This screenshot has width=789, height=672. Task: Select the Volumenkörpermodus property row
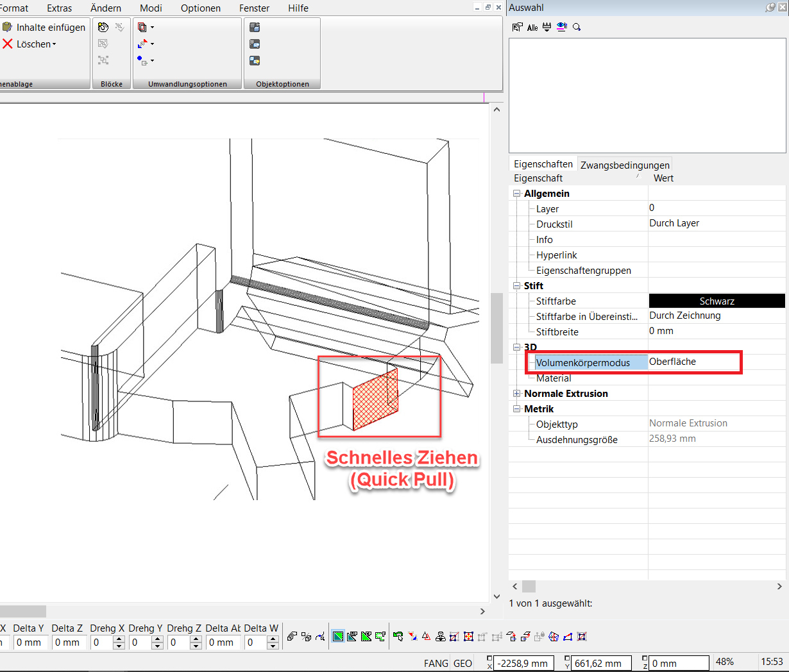[648, 362]
